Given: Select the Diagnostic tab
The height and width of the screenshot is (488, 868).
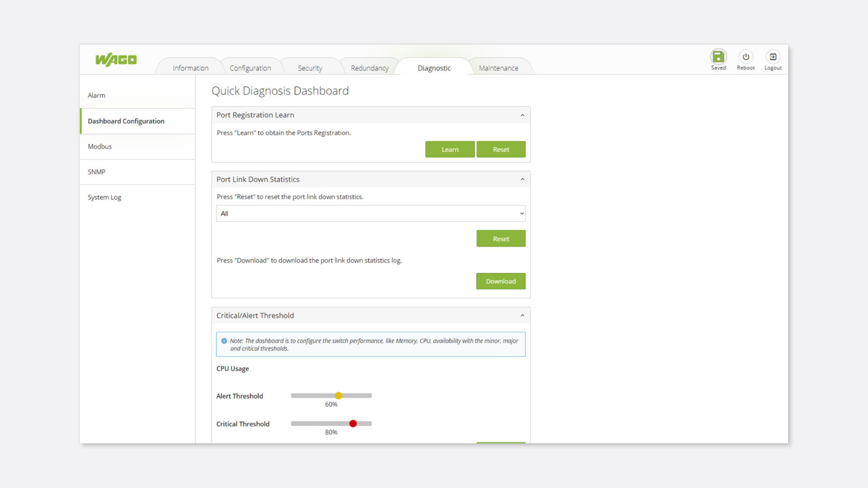Looking at the screenshot, I should 434,68.
